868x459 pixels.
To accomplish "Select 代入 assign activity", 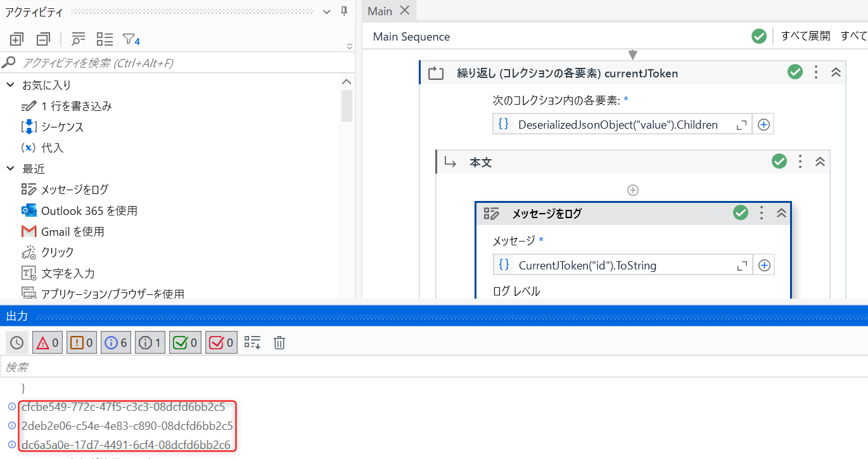I will click(x=42, y=148).
